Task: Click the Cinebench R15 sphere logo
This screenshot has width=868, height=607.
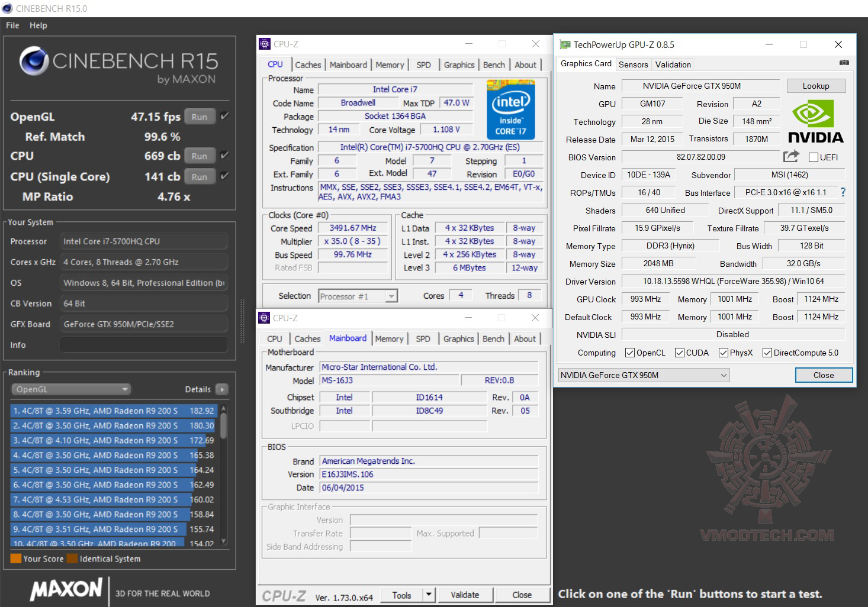Action: click(x=34, y=61)
